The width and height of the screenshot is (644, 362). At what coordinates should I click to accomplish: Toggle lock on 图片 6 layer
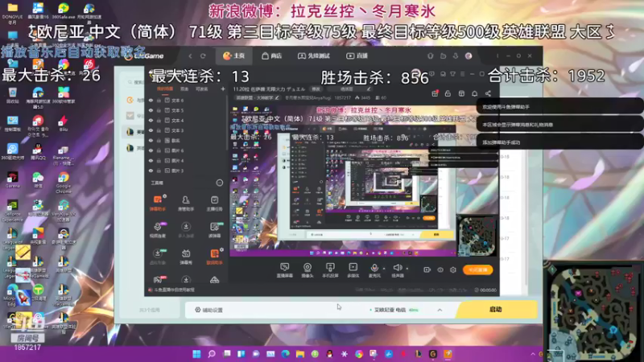click(159, 150)
